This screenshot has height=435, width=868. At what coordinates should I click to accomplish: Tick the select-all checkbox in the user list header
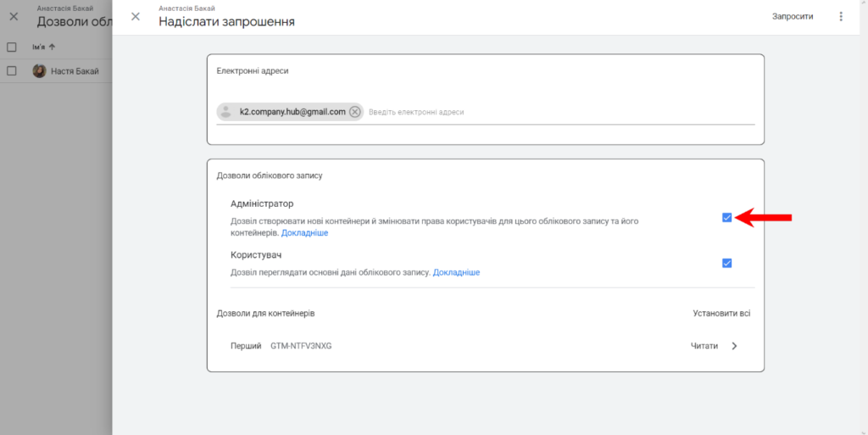[12, 47]
